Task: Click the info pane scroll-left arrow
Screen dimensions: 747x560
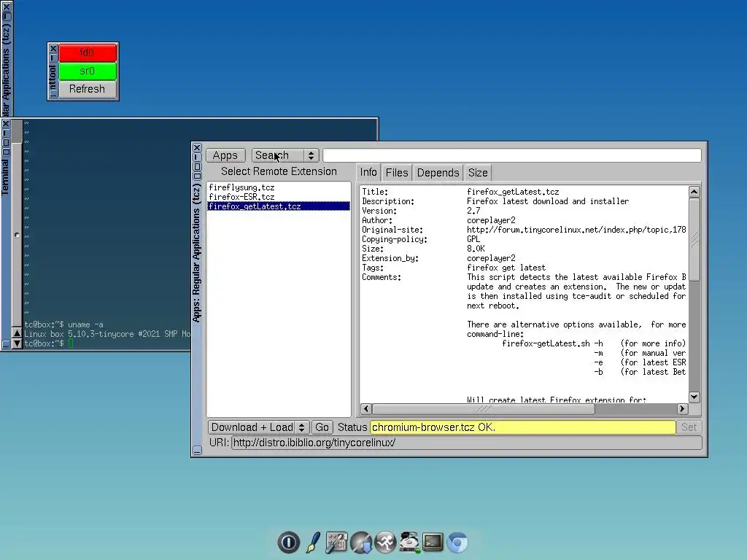Action: coord(366,408)
